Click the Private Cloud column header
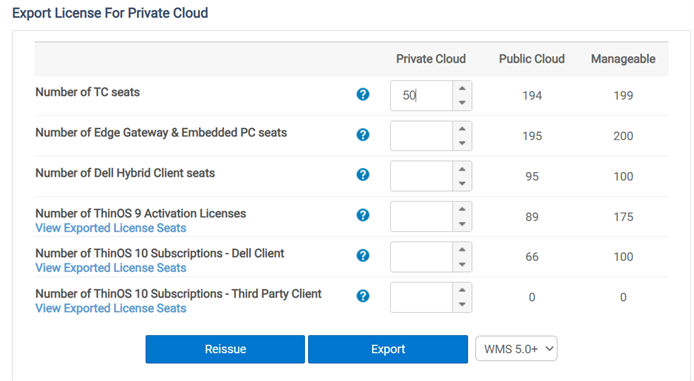The image size is (694, 381). click(431, 59)
